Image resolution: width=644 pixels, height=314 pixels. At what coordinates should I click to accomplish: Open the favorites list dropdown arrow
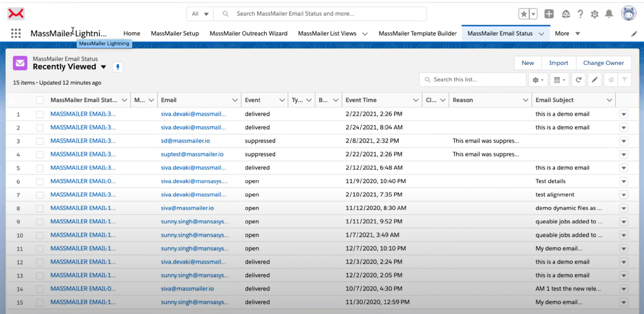(x=533, y=14)
